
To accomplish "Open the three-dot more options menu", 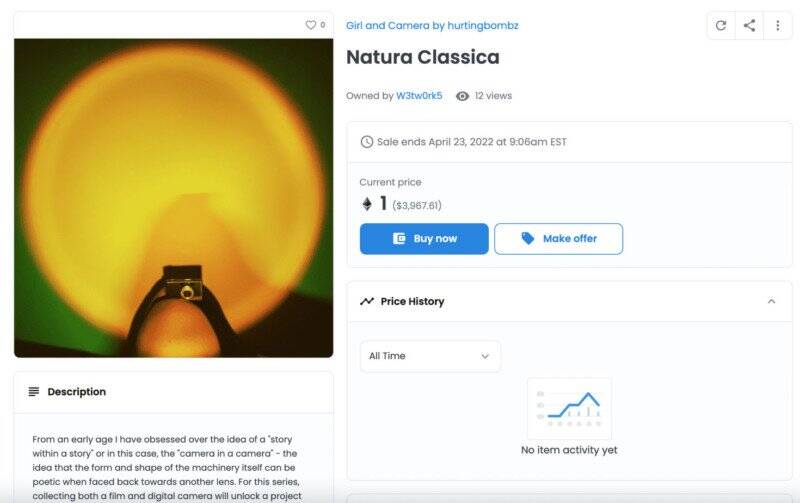I will pyautogui.click(x=778, y=26).
